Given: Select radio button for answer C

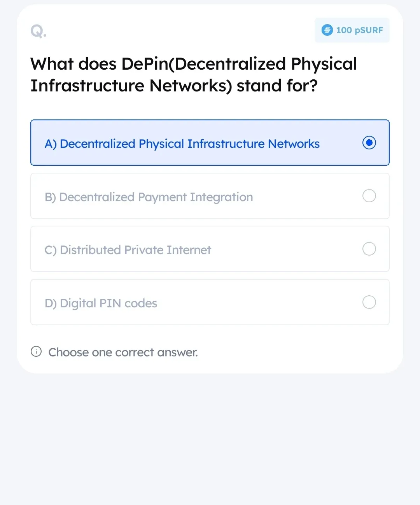Looking at the screenshot, I should tap(369, 249).
